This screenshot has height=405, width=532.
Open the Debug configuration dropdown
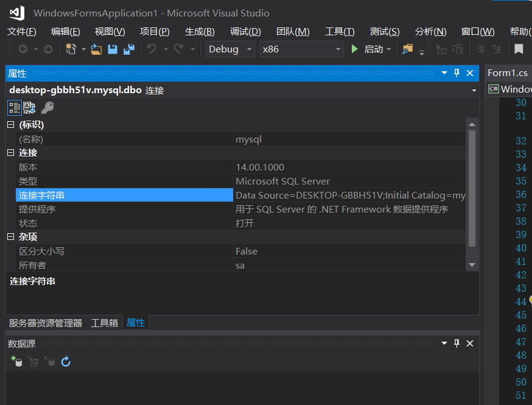tap(230, 49)
